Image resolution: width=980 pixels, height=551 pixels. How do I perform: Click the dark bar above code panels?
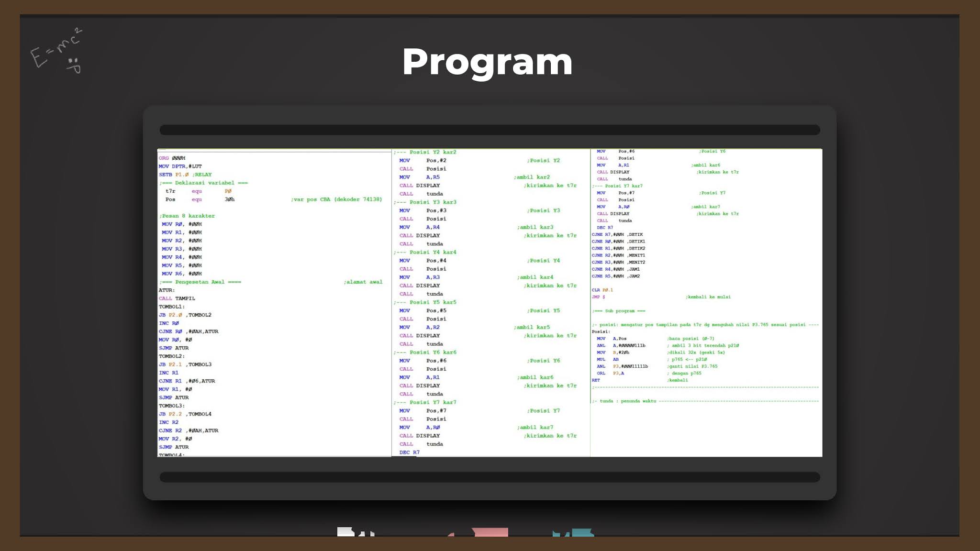(x=490, y=130)
